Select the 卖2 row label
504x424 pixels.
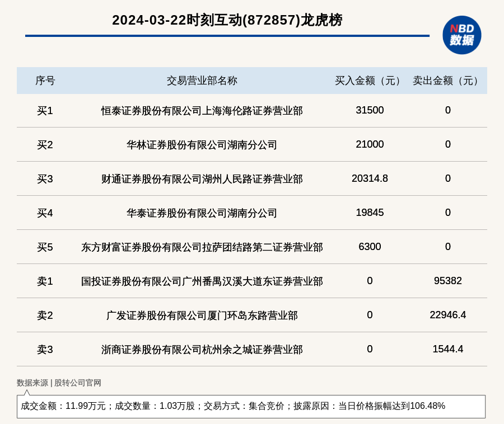[45, 315]
